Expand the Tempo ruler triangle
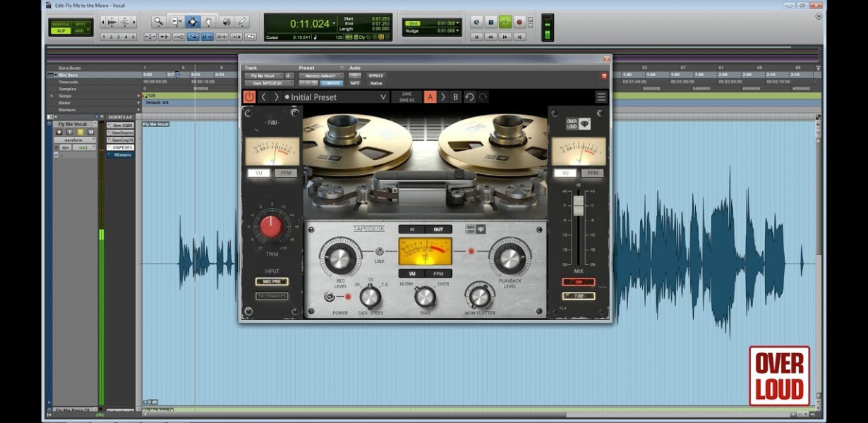Viewport: 868px width, 423px height. [x=52, y=95]
